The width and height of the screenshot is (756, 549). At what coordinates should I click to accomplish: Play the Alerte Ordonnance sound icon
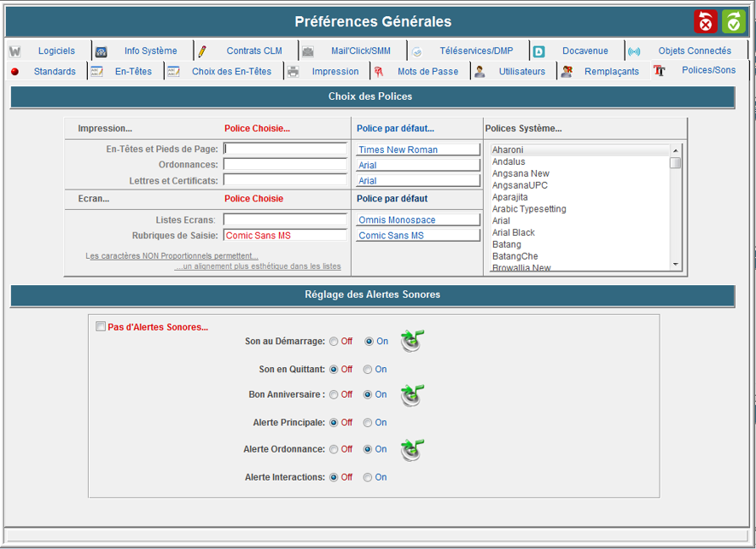[413, 449]
